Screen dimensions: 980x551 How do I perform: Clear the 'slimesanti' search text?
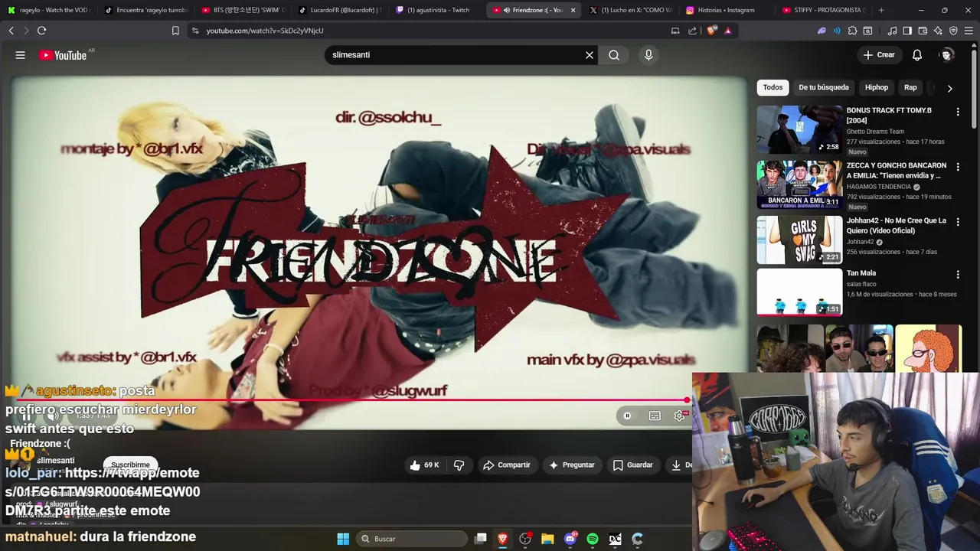click(x=590, y=55)
